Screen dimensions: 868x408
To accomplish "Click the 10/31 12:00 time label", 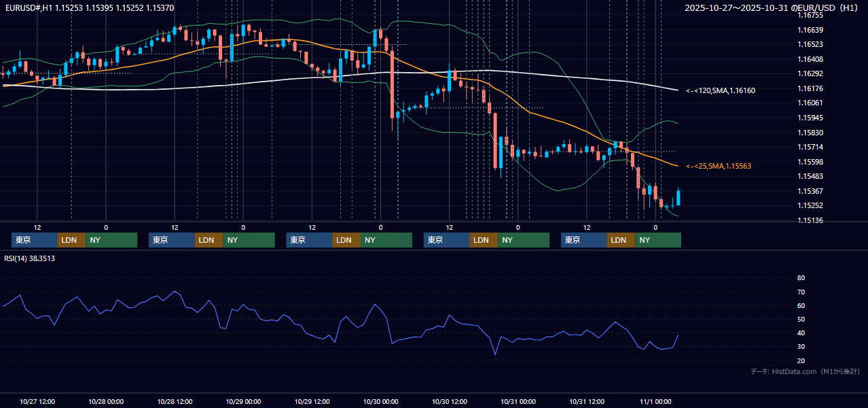I will [x=586, y=401].
